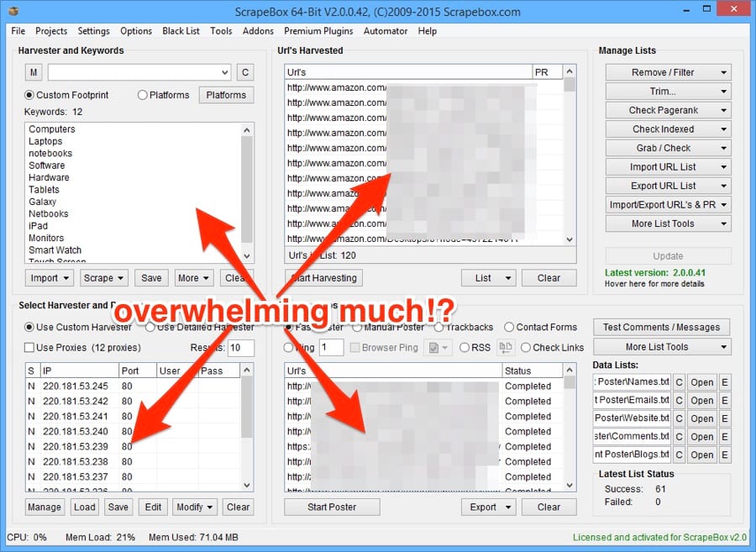
Task: Select proxy row 220.181.53.245
Action: (133, 386)
